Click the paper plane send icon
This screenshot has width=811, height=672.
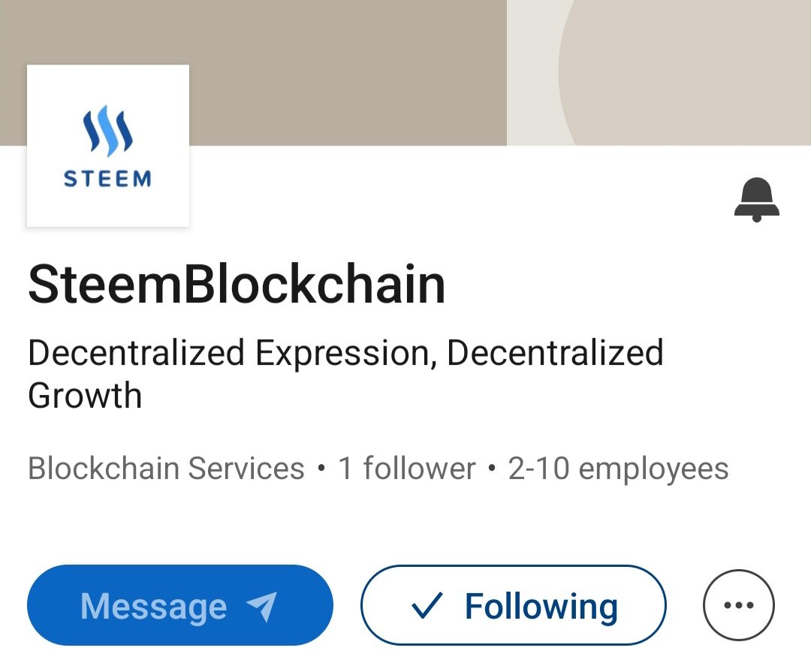click(262, 606)
